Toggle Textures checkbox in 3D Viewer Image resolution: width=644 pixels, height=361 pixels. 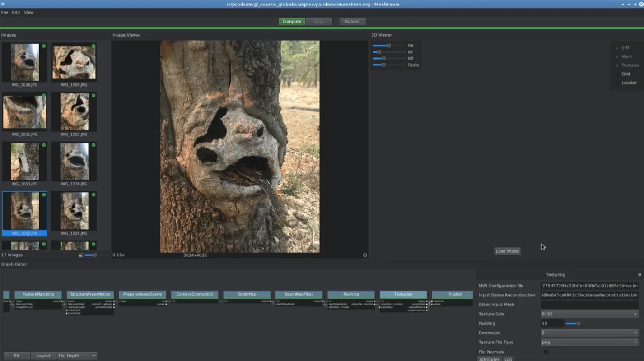617,65
